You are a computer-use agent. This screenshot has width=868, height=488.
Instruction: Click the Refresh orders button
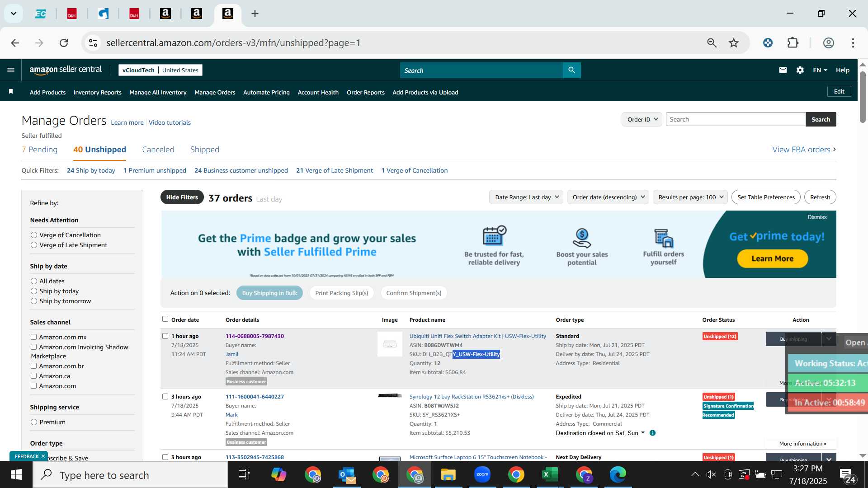pos(820,197)
